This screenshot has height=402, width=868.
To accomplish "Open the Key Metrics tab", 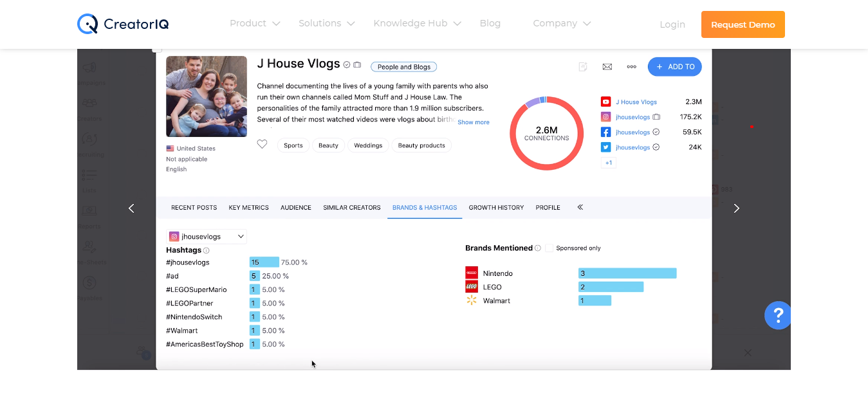I will click(x=248, y=208).
